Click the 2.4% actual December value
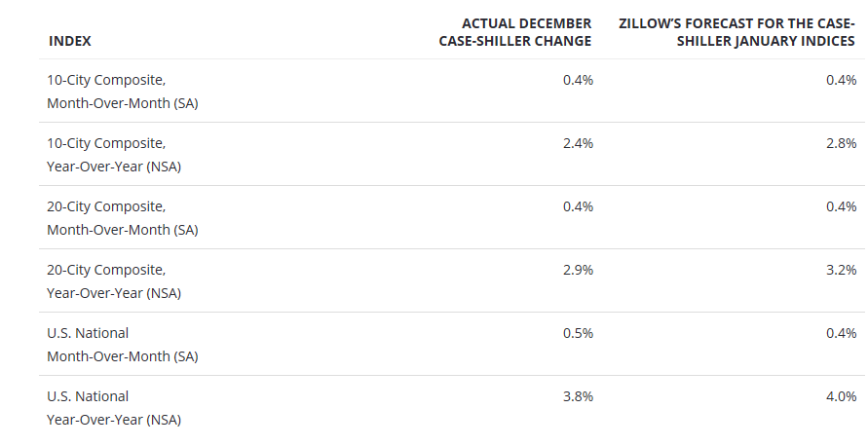The image size is (868, 446). tap(578, 143)
